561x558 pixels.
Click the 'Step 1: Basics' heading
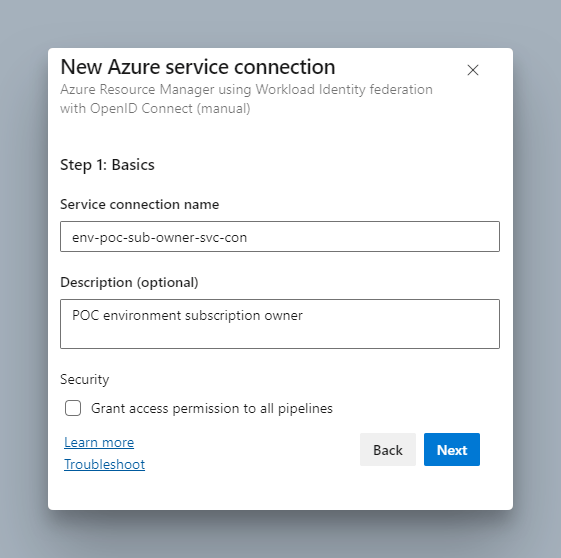click(107, 165)
